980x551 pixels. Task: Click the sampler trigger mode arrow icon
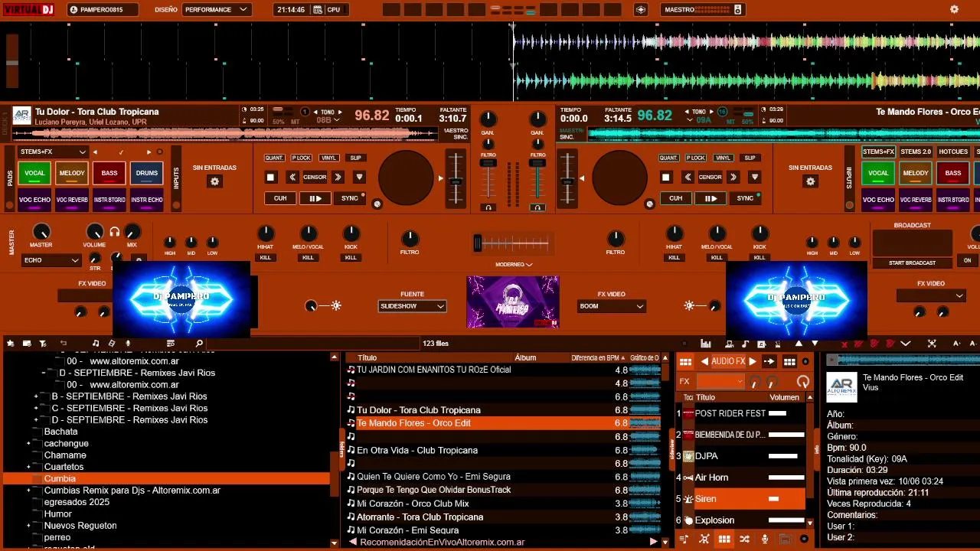[769, 362]
